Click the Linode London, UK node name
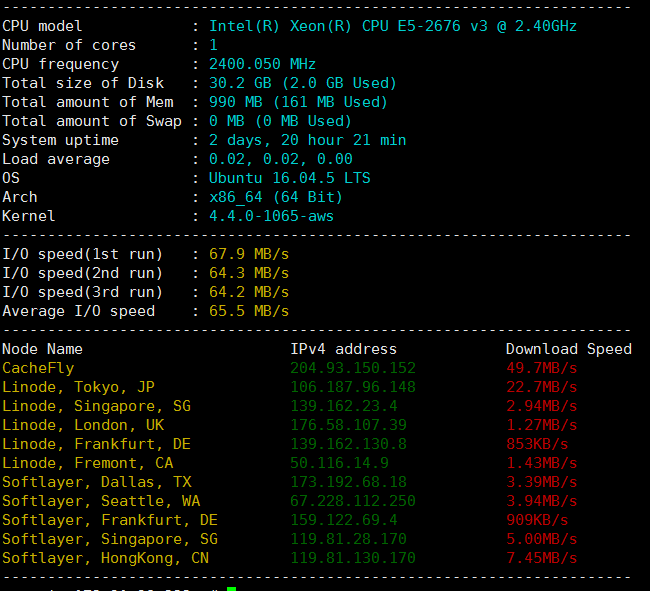This screenshot has height=591, width=650. pyautogui.click(x=83, y=425)
